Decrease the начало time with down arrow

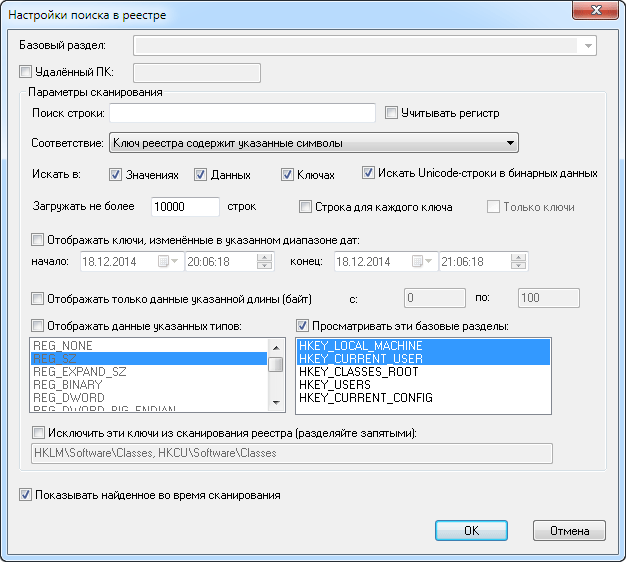pyautogui.click(x=264, y=266)
